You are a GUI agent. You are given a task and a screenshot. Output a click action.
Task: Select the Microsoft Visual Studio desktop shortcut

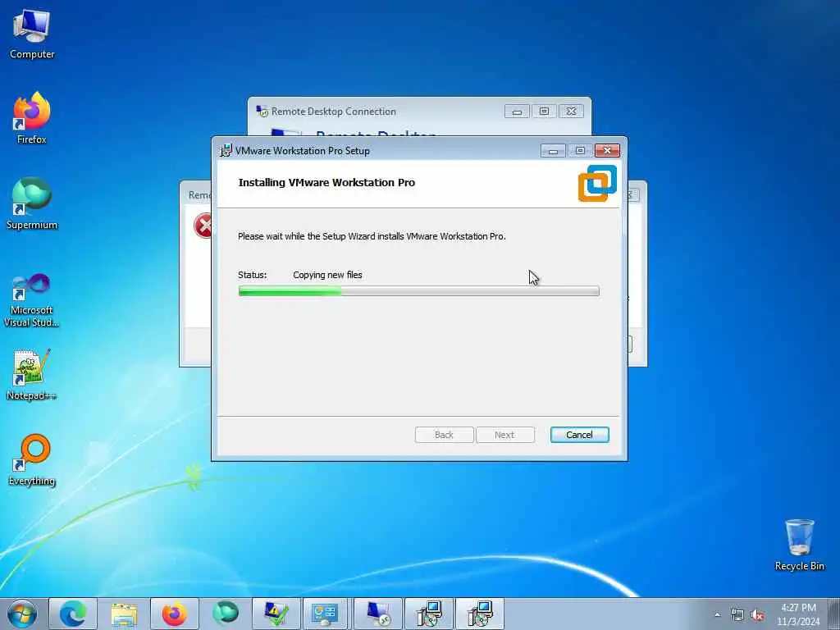point(32,300)
